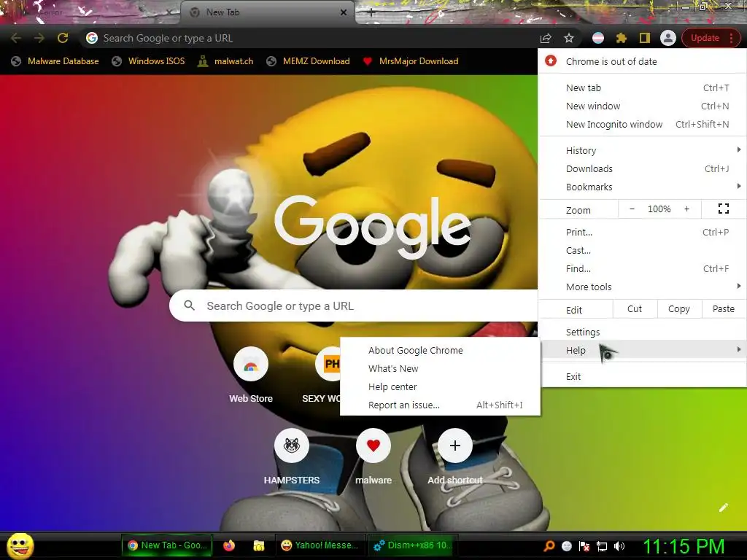Decrease zoom with the minus button
Screen dimensions: 747x560
tap(632, 209)
